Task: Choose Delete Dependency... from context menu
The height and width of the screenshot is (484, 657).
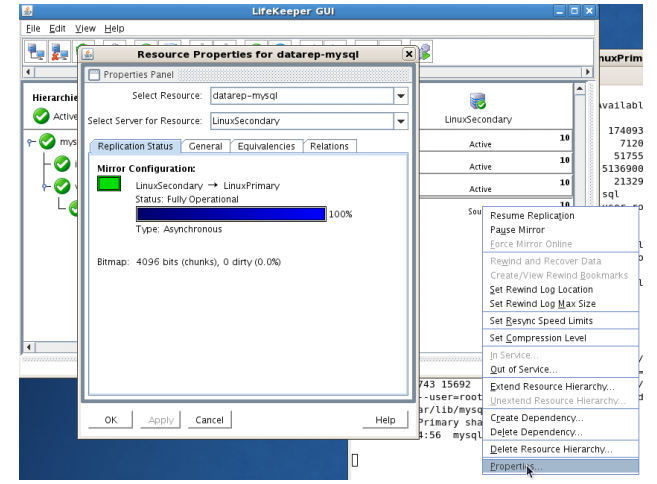Action: pyautogui.click(x=560, y=432)
